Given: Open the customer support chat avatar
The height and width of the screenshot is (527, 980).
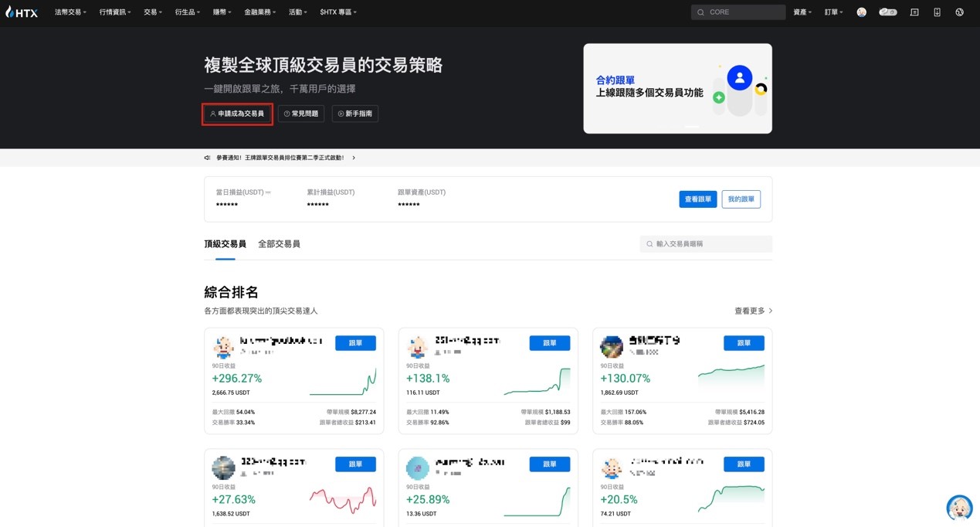Looking at the screenshot, I should [959, 508].
